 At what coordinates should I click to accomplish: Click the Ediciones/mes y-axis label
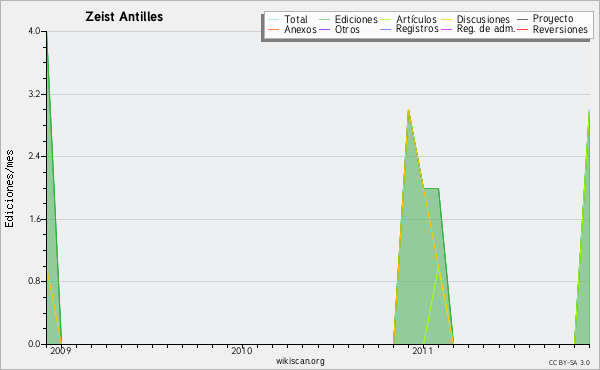coord(9,189)
